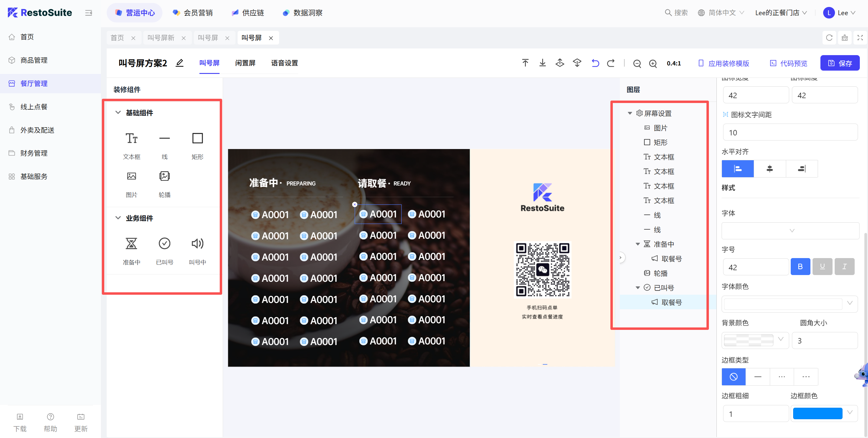Screen dimensions: 868x438
Task: Click the edit pencil next to 叫号屏方案2
Action: click(180, 63)
